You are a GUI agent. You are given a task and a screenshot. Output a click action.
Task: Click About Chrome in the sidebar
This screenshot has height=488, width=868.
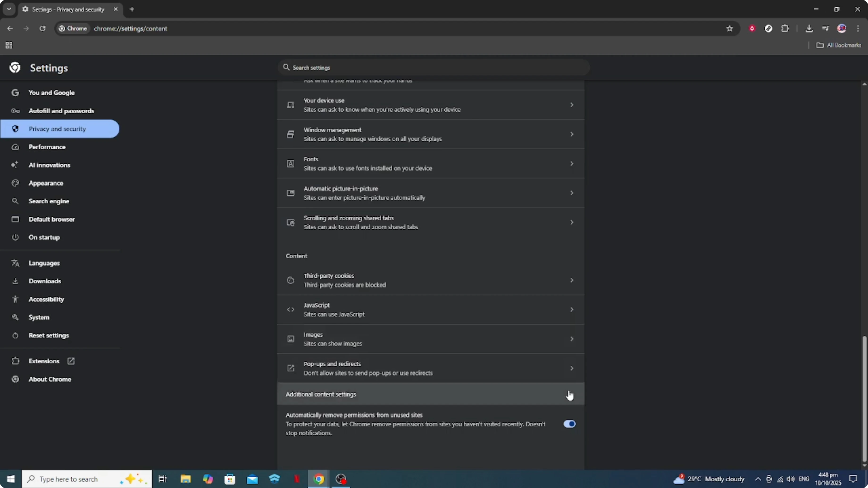click(x=50, y=379)
